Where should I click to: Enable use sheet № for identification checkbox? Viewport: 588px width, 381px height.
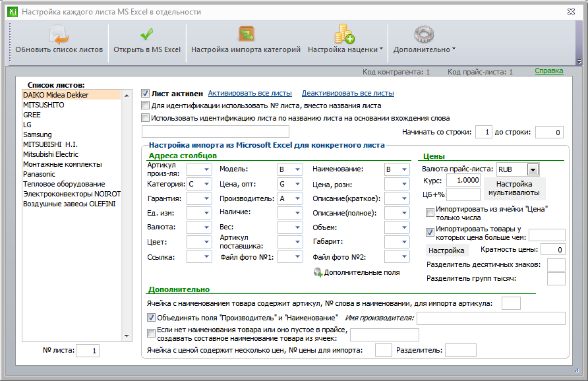coord(146,105)
